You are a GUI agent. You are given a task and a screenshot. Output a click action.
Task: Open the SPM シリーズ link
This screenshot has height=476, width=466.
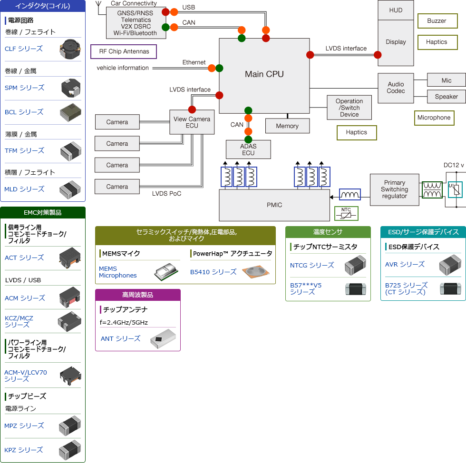(24, 88)
